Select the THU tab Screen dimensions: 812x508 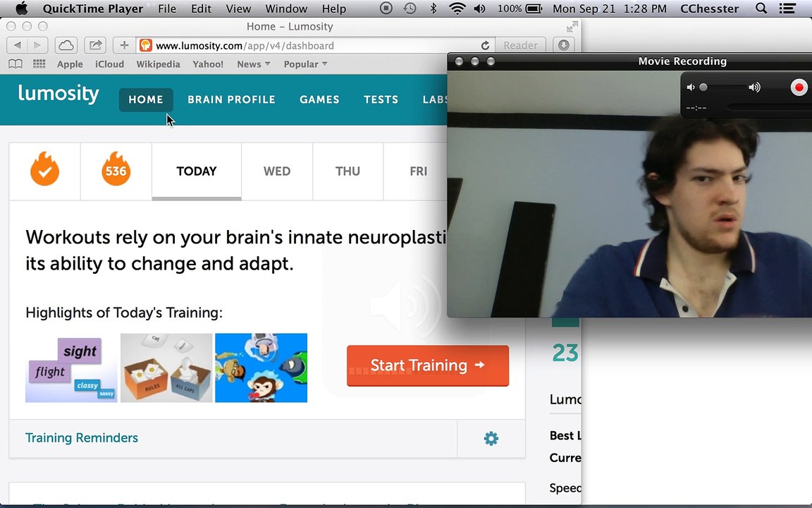(x=348, y=171)
